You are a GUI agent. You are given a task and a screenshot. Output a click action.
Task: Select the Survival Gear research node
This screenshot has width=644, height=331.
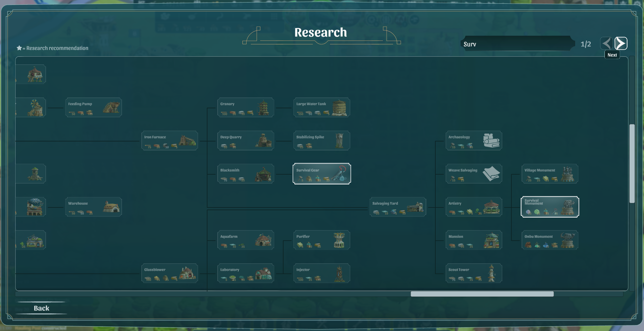tap(321, 174)
